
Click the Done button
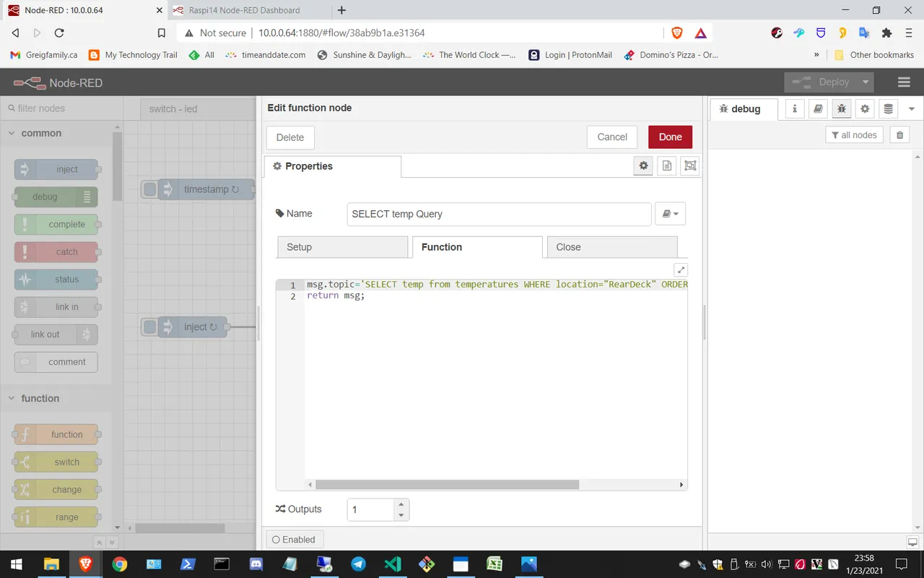point(670,137)
